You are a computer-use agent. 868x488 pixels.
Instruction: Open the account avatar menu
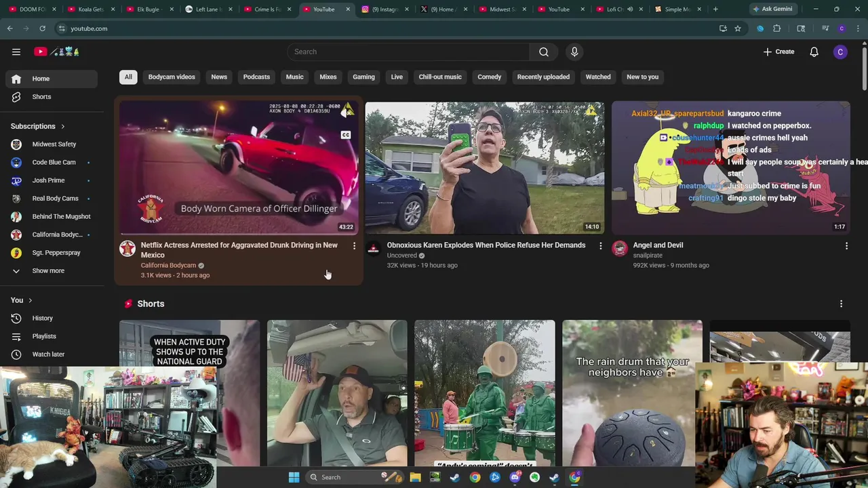pos(840,52)
